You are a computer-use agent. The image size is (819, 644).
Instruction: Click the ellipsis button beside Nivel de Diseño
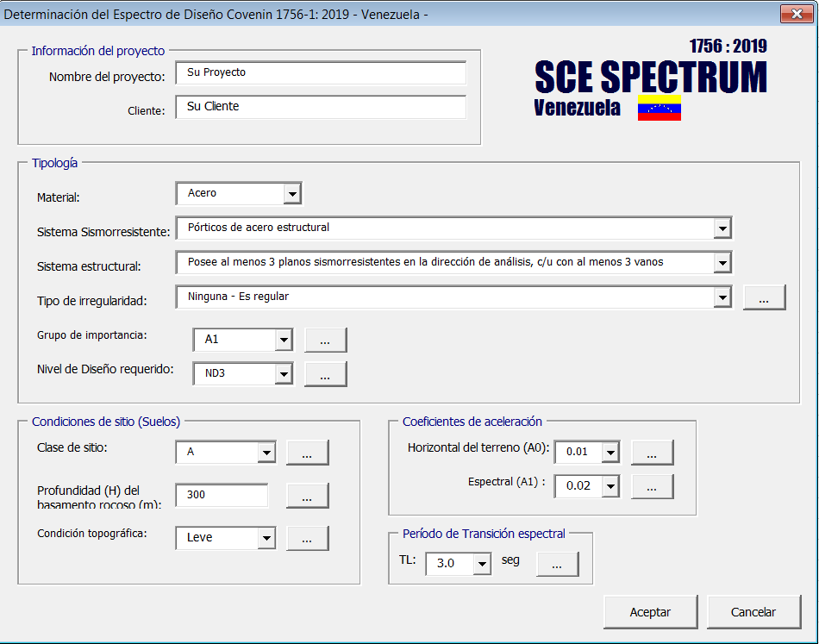point(325,374)
